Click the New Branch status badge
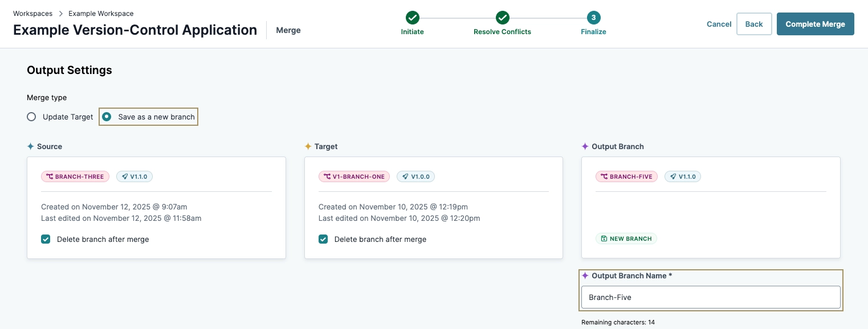Viewport: 868px width, 329px height. [626, 238]
